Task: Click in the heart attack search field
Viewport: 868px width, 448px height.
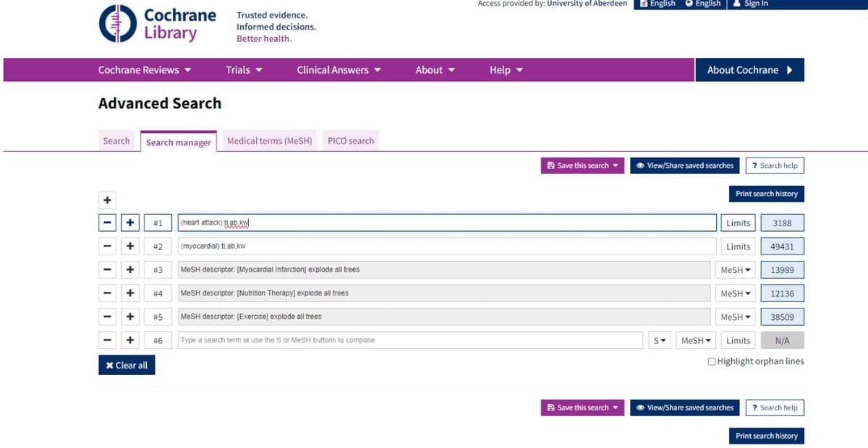Action: 447,223
